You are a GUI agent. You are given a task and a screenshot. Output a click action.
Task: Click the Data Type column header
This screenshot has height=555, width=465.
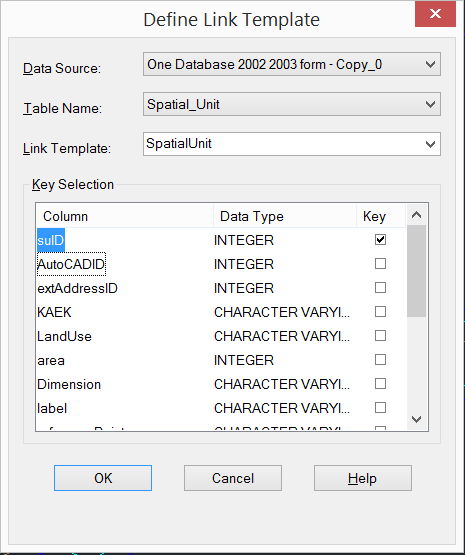pos(285,216)
